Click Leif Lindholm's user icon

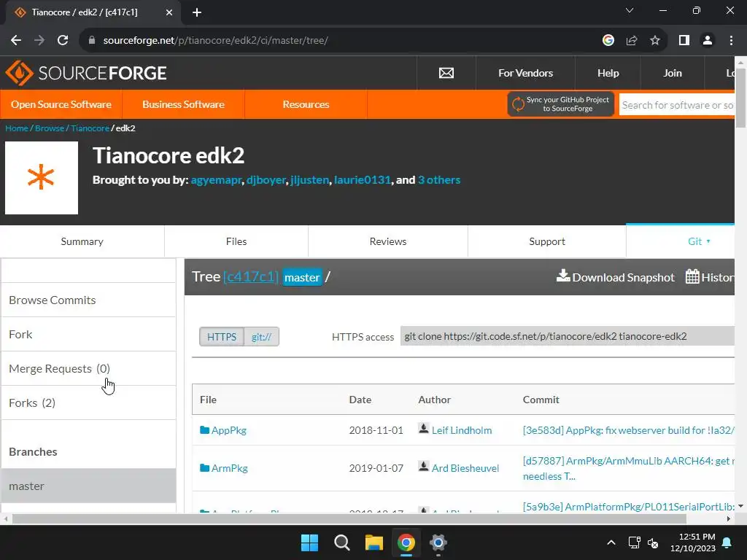(x=424, y=429)
